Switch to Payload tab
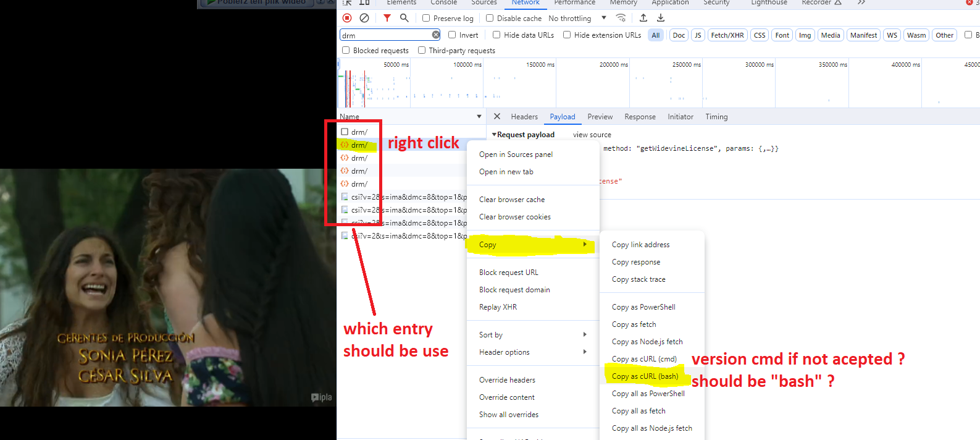Screen dimensions: 980x440 click(563, 117)
